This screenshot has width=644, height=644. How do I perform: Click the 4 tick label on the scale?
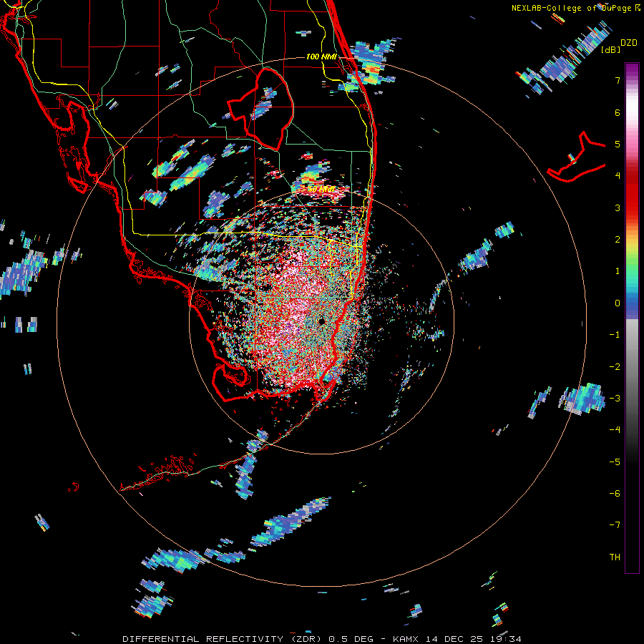click(618, 176)
